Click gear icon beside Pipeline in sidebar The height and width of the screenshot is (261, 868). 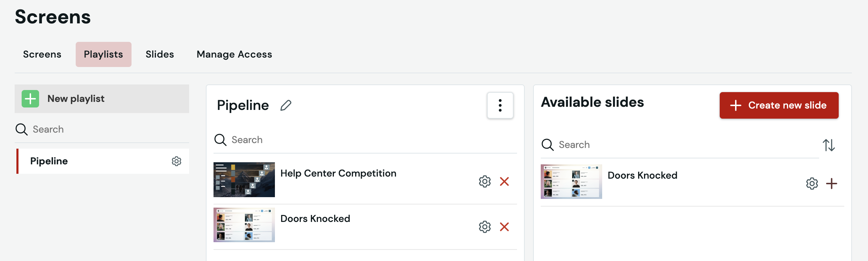pyautogui.click(x=177, y=161)
